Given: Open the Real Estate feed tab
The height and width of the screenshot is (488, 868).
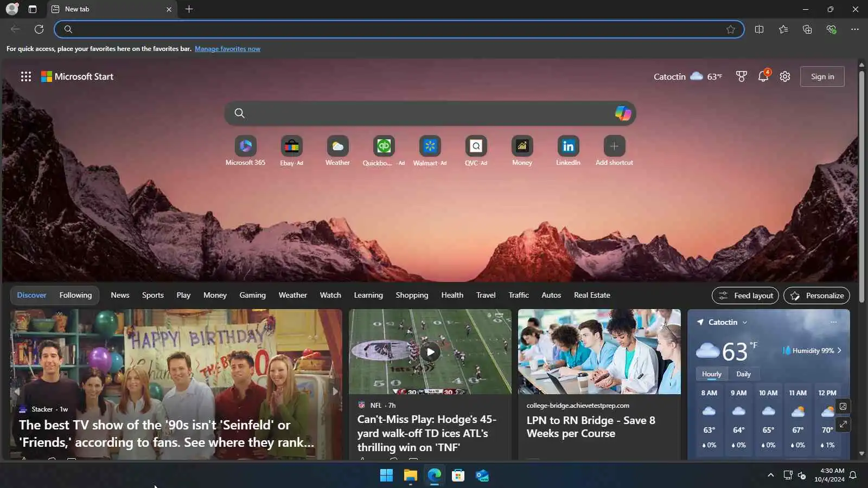Looking at the screenshot, I should (592, 295).
